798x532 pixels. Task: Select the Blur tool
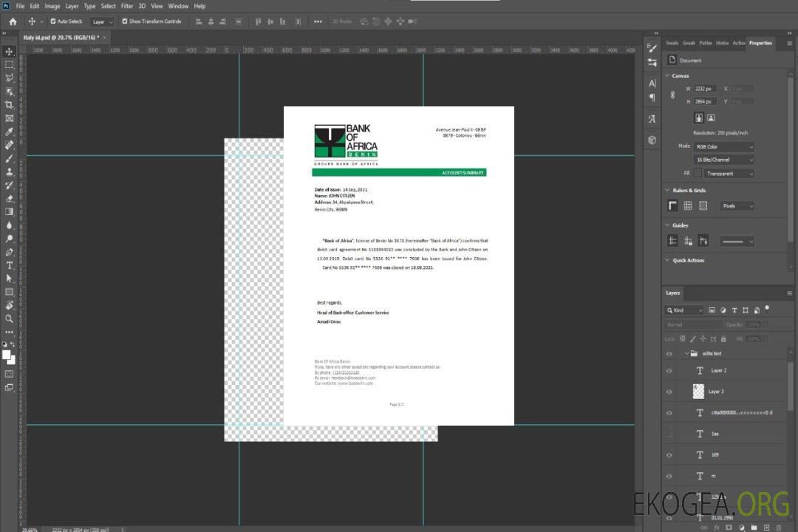click(x=9, y=225)
